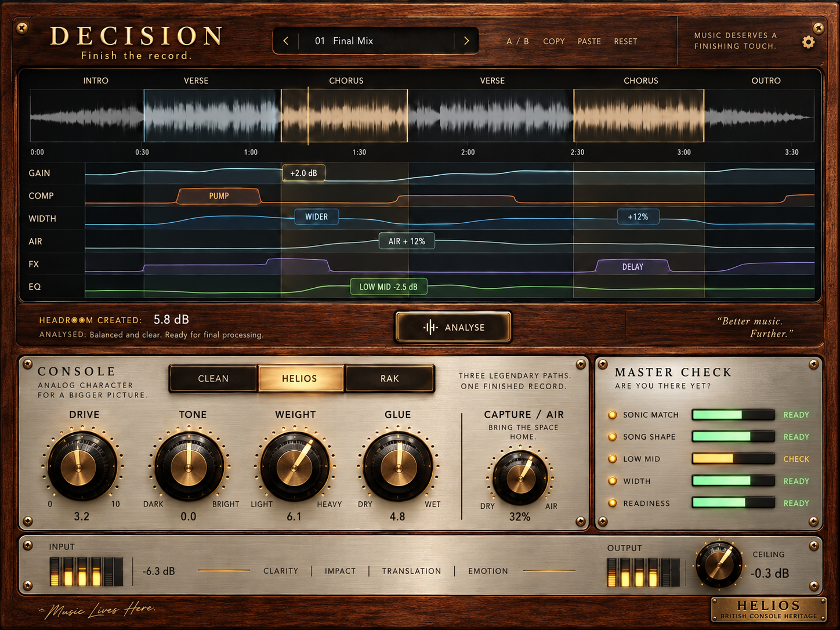Click the Capture / Air knob
This screenshot has width=840, height=630.
(520, 477)
